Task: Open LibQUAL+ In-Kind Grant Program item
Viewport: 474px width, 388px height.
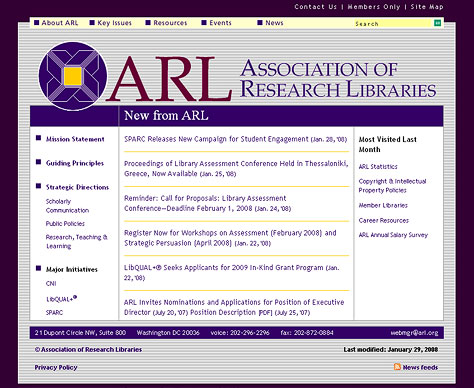Action: point(223,267)
